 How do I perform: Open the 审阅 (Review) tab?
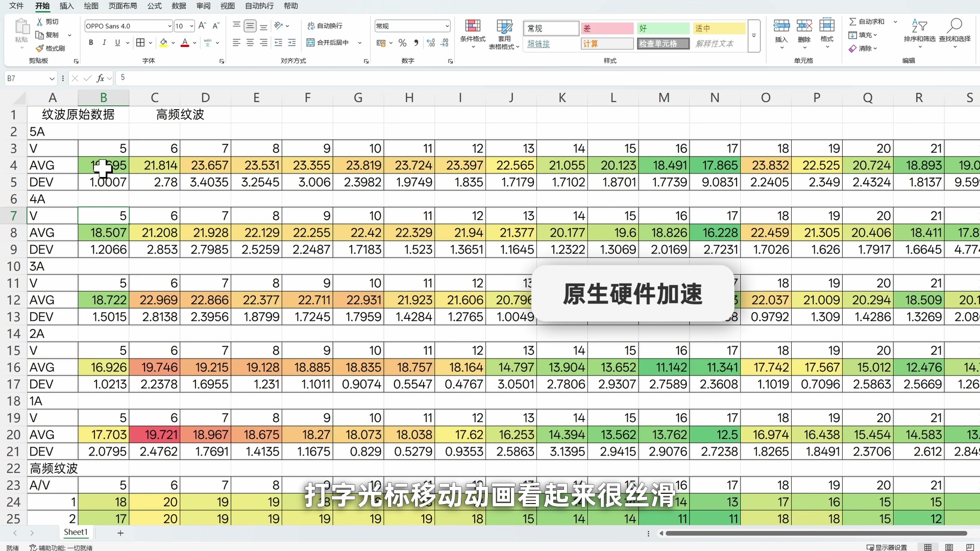tap(203, 6)
